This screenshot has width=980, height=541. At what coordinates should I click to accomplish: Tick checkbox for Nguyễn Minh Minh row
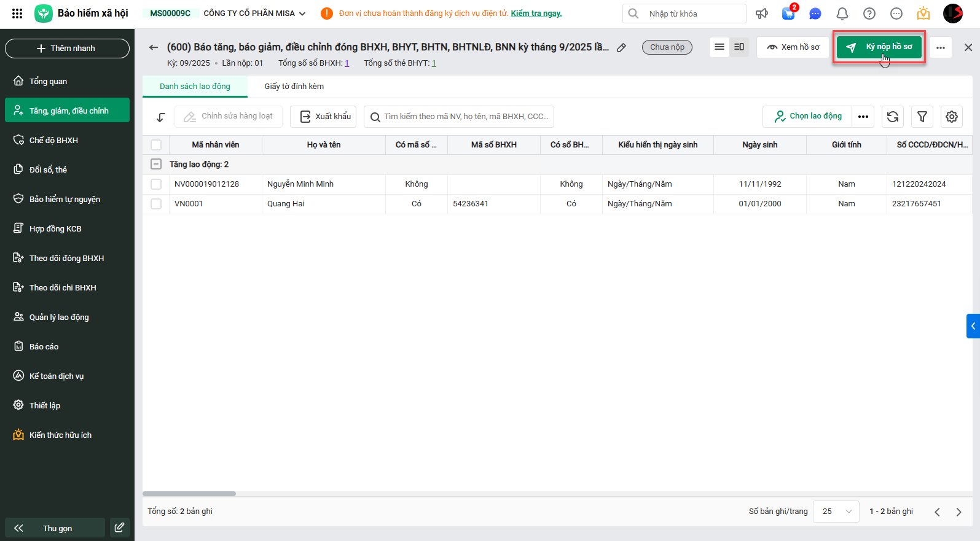pos(156,184)
